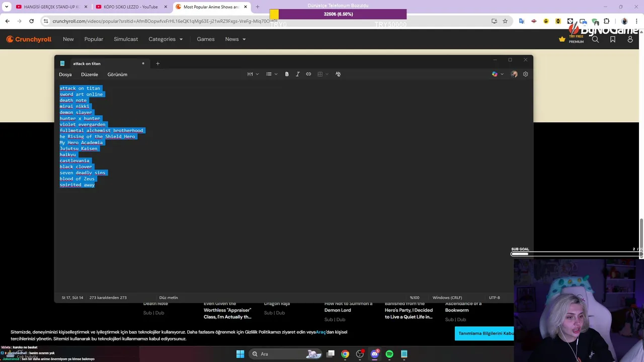Close the Most Popular Anime Shows tab
This screenshot has width=644, height=362.
point(246,7)
